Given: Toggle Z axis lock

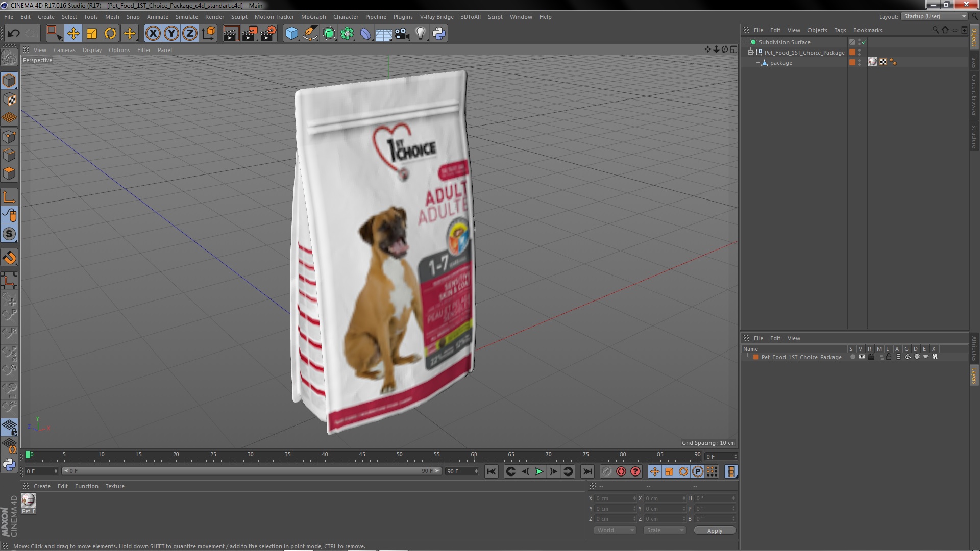Looking at the screenshot, I should point(190,34).
